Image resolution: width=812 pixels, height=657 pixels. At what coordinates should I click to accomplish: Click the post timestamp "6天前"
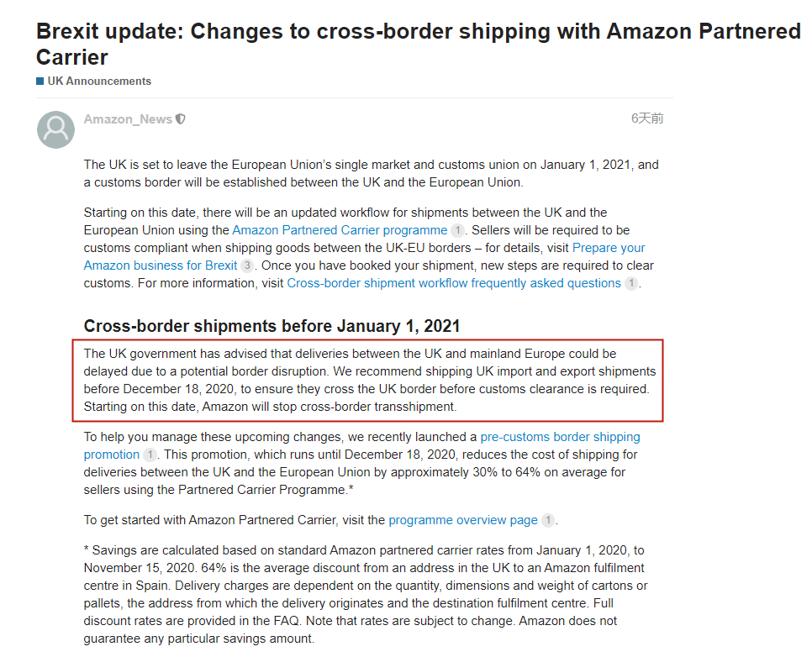coord(647,118)
